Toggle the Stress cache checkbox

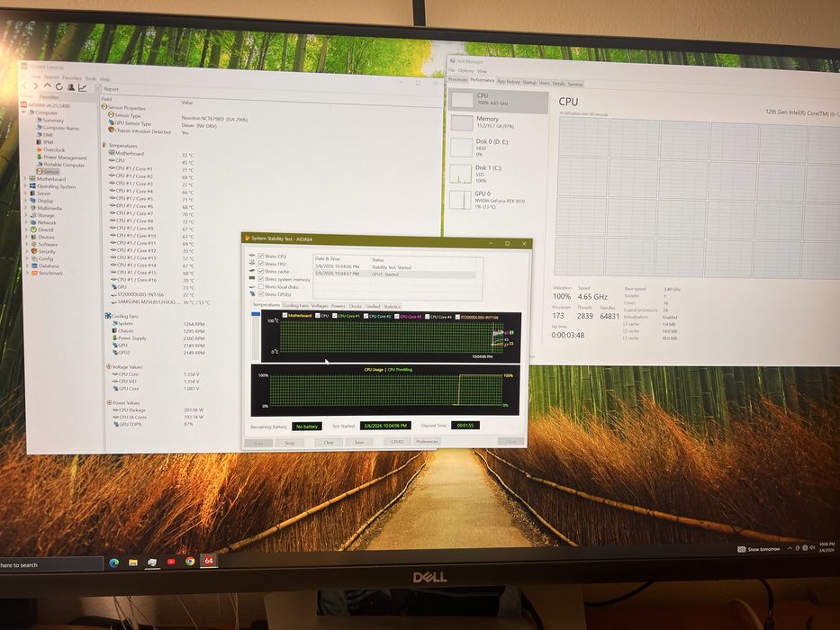pyautogui.click(x=261, y=271)
